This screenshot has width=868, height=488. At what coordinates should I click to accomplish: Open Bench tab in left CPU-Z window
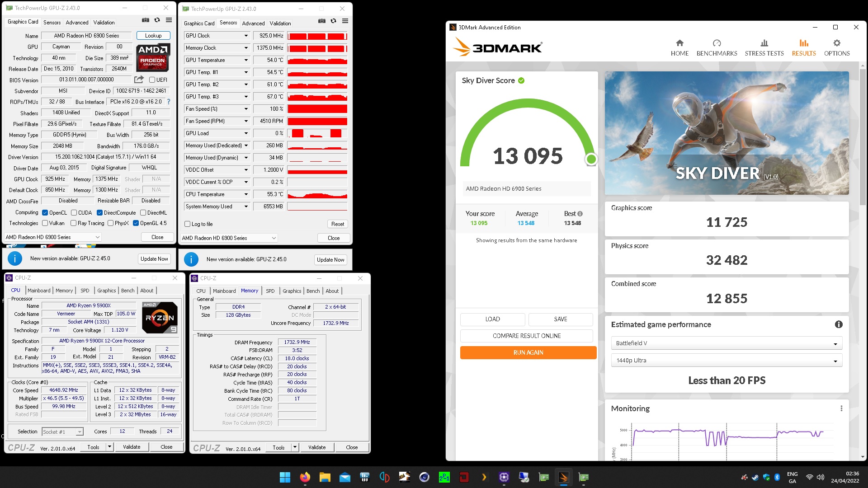coord(128,291)
